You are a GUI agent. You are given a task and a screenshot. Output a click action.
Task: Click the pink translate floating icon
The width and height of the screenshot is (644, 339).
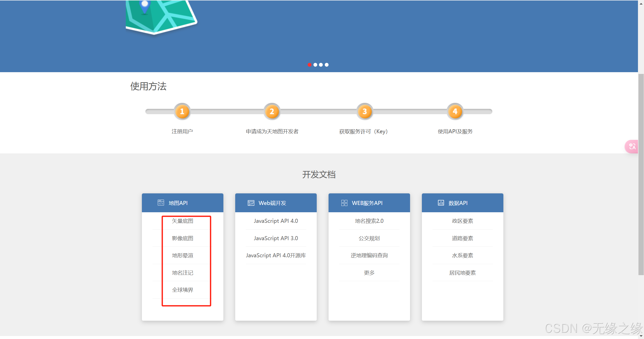click(x=632, y=146)
